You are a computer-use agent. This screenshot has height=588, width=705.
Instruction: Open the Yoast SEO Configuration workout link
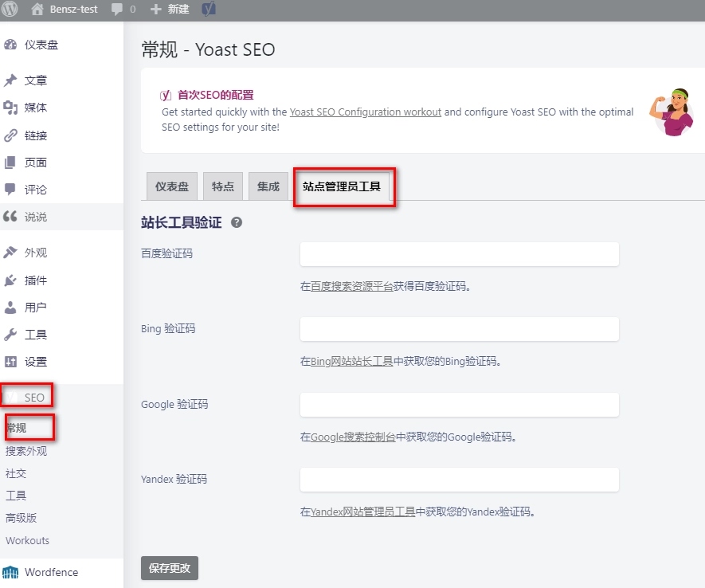point(366,112)
